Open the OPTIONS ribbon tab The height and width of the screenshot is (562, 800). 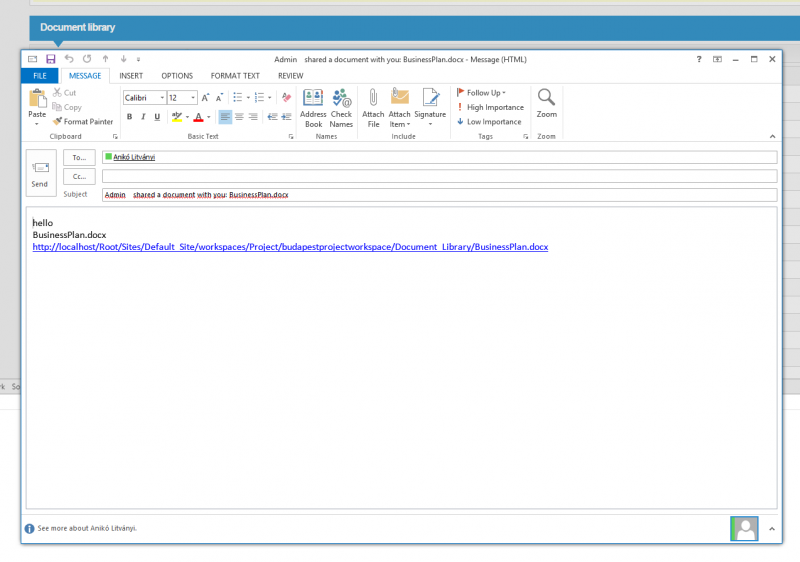tap(177, 76)
